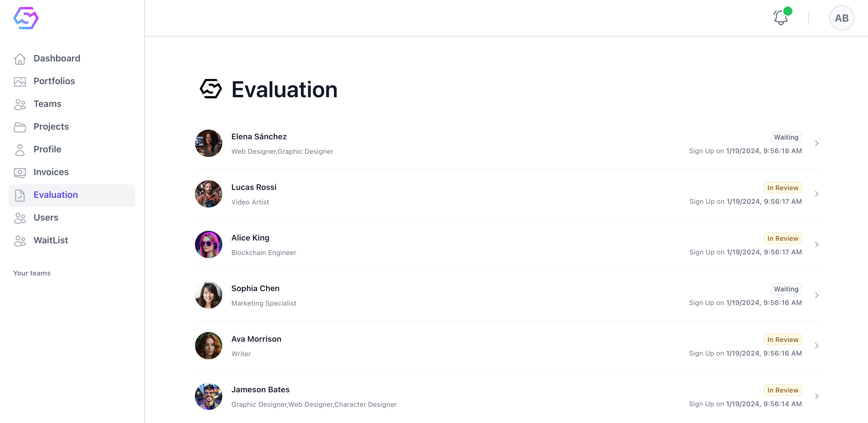Open Lucas Rossi's details using the arrow
Viewport: 868px width, 423px height.
pyautogui.click(x=817, y=194)
